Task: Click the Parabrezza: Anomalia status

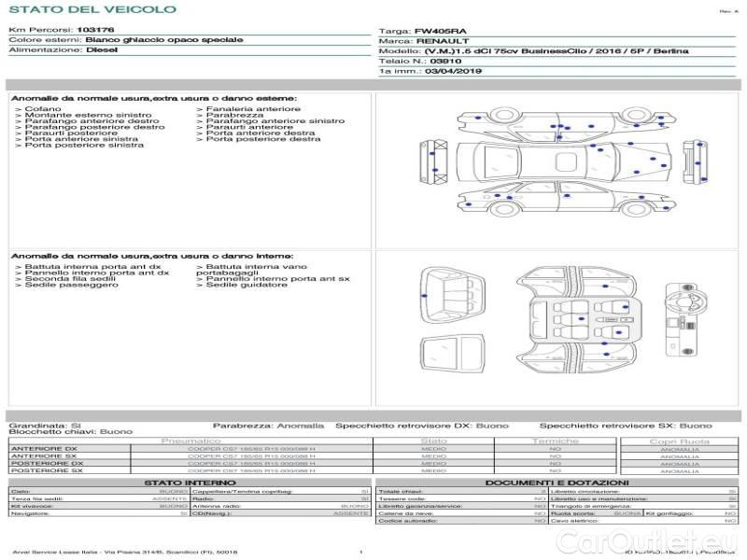Action: point(268,426)
